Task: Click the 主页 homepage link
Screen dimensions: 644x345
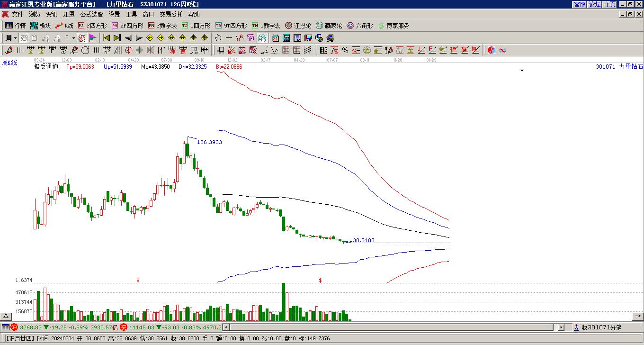Action: pos(610,4)
